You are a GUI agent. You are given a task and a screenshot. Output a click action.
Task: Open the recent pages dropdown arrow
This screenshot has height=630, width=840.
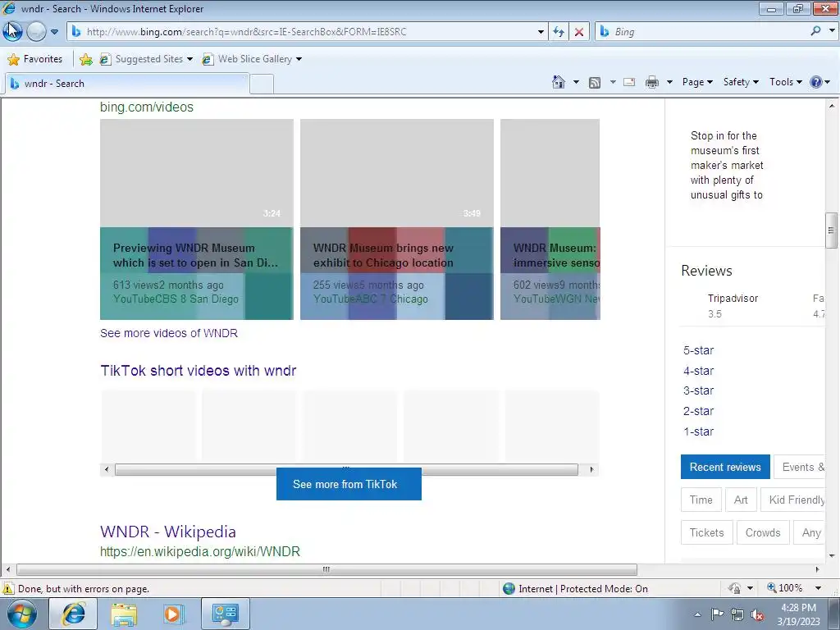54,32
